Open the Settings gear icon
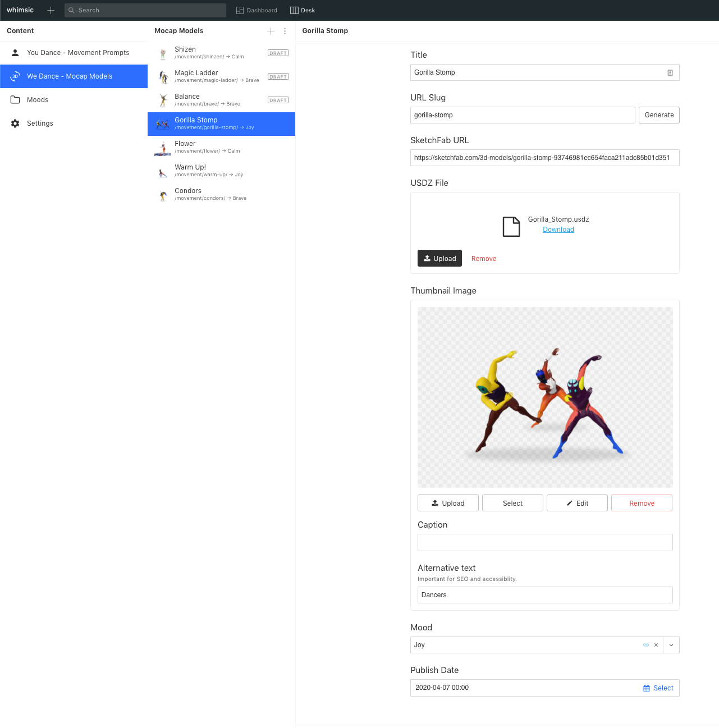719x728 pixels. point(15,123)
